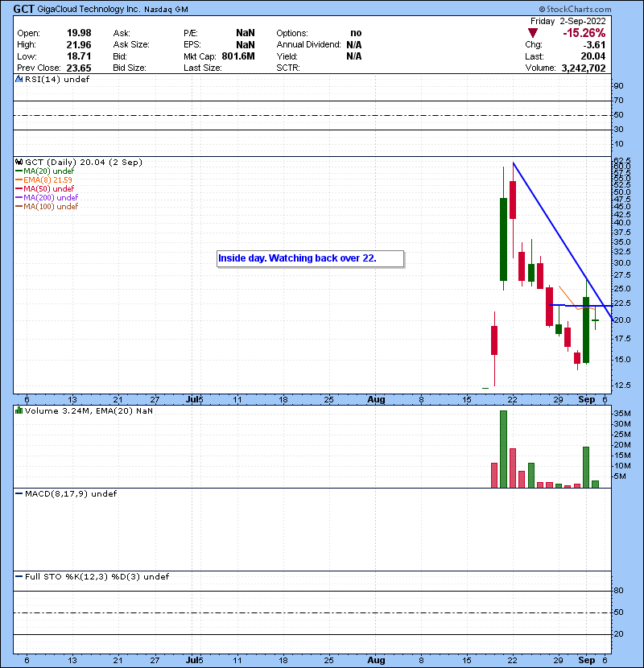Image resolution: width=644 pixels, height=668 pixels.
Task: Select the Open value 19.98
Action: point(79,33)
